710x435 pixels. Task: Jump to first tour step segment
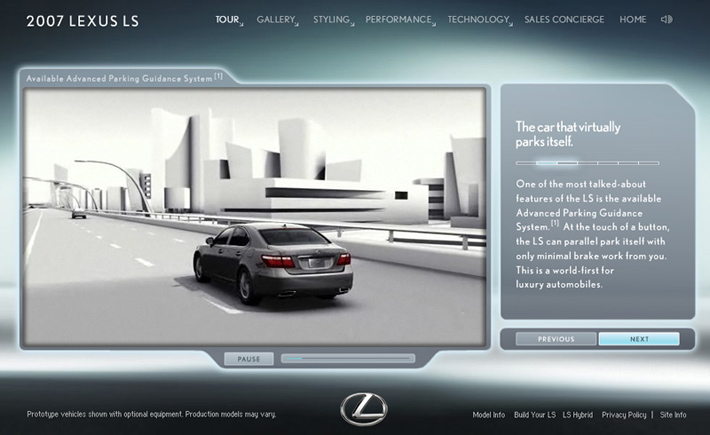pyautogui.click(x=526, y=163)
